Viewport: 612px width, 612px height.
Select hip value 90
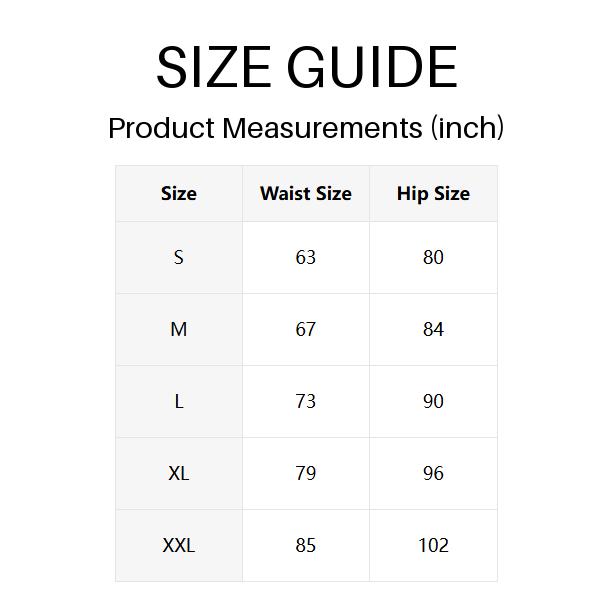[x=433, y=402]
